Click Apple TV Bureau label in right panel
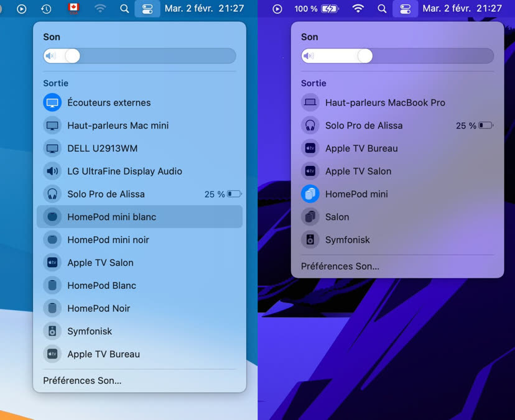 pyautogui.click(x=361, y=148)
